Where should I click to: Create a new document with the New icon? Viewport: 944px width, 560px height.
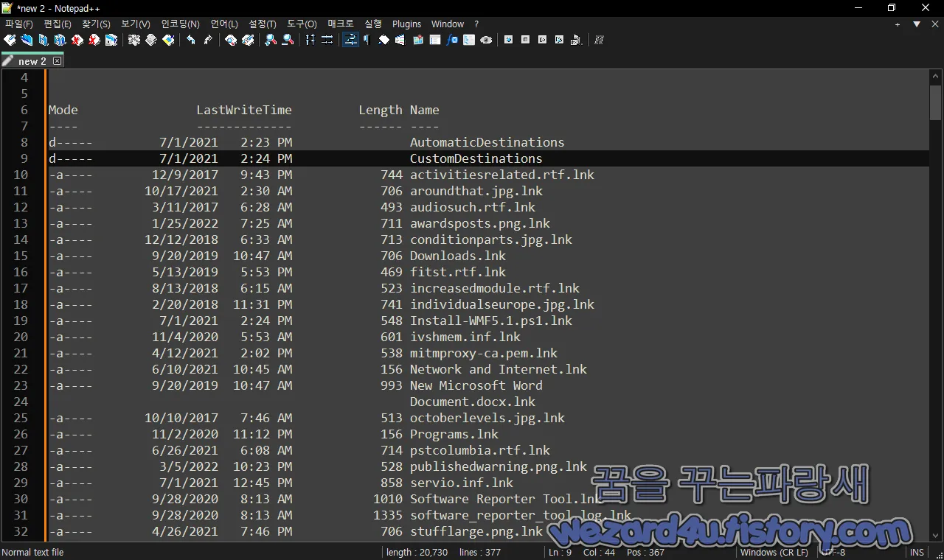(10, 40)
